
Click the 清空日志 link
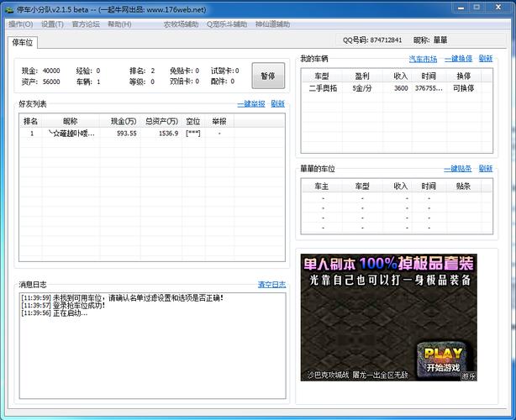[x=271, y=284]
